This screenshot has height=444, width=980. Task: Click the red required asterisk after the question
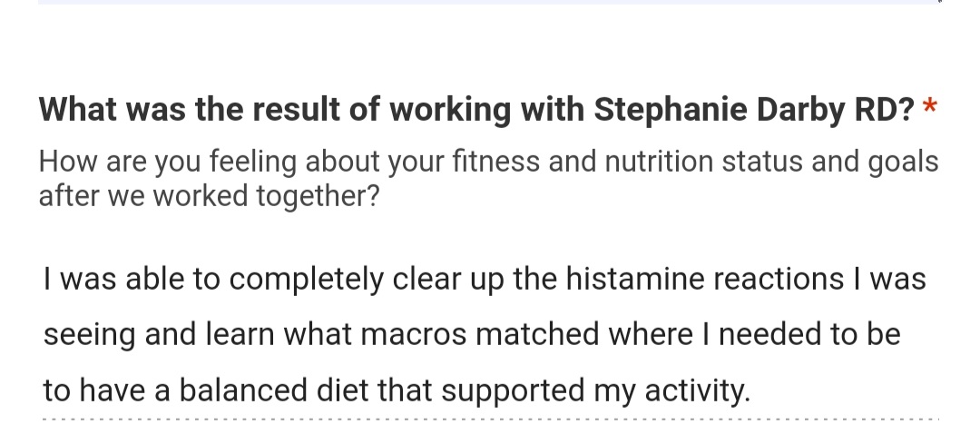(929, 106)
